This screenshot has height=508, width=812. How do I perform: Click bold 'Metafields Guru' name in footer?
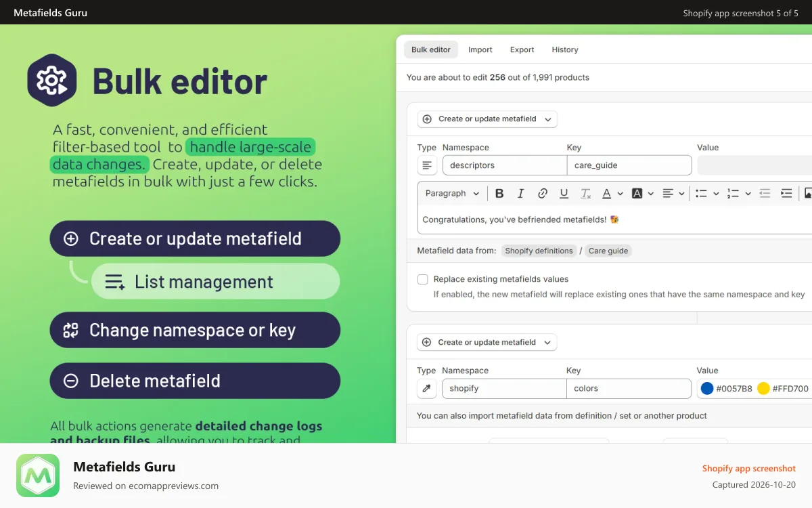point(124,467)
